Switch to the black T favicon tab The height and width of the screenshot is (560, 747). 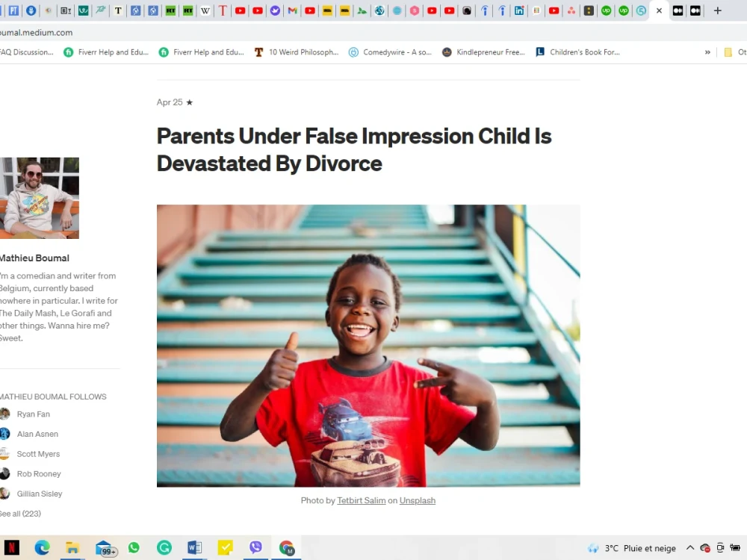coord(118,10)
